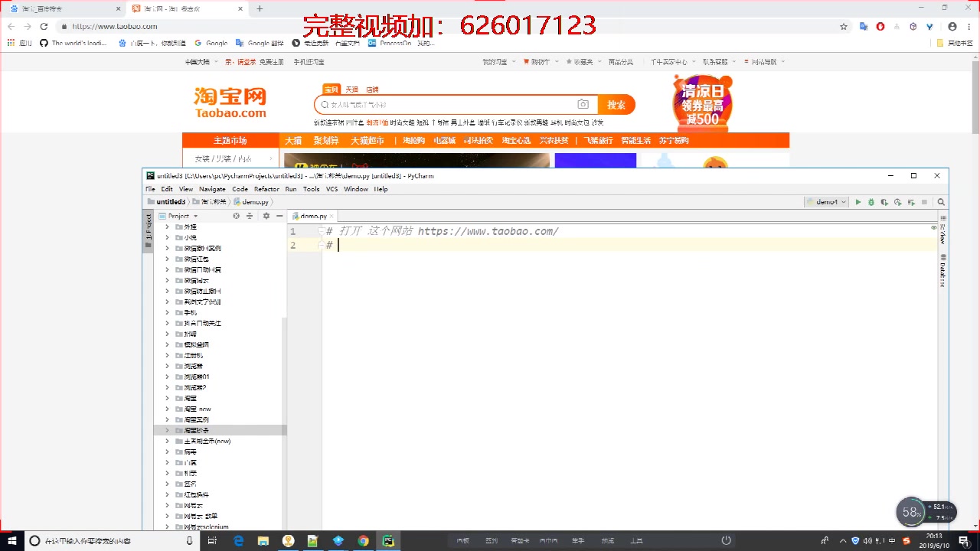The height and width of the screenshot is (551, 980).
Task: Open the Tools menu in PyCharm
Action: pyautogui.click(x=311, y=189)
